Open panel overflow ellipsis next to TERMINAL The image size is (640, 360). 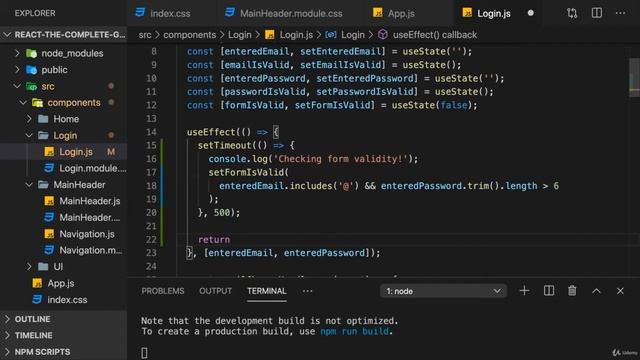pyautogui.click(x=307, y=291)
